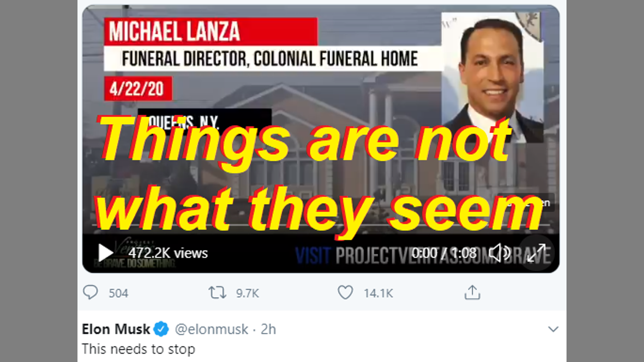Like the tweet with the heart icon
The height and width of the screenshot is (362, 644).
coord(345,293)
